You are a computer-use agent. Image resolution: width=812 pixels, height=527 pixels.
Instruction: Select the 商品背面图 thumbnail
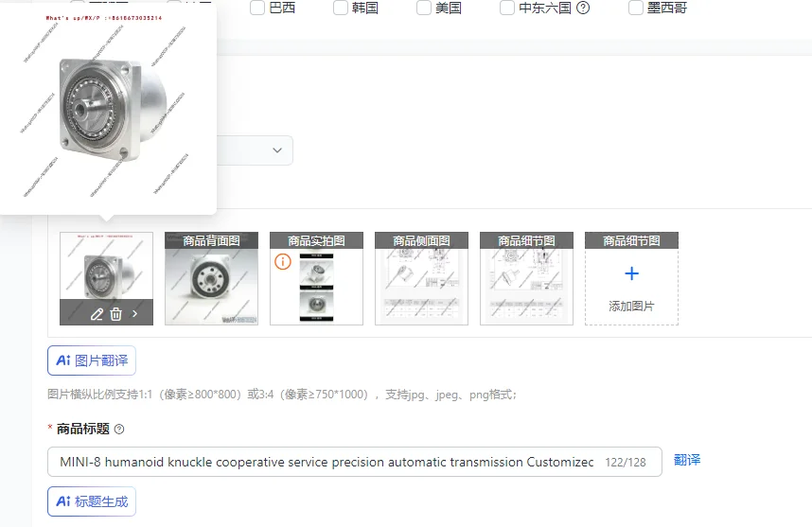point(211,278)
